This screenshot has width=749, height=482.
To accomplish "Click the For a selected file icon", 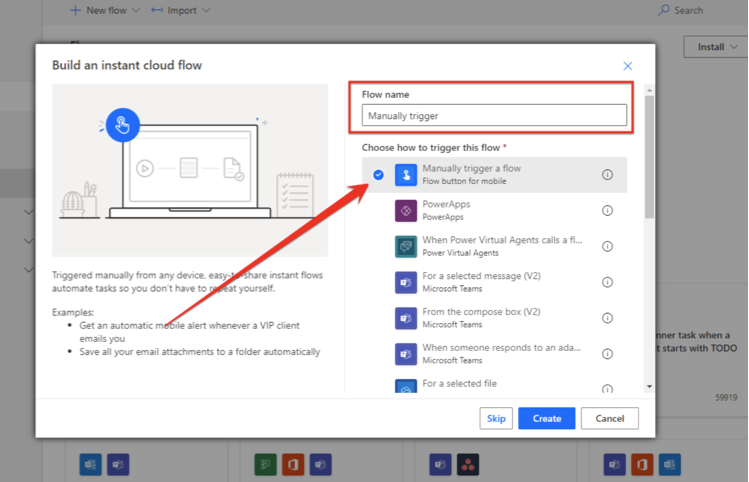I will pos(406,386).
